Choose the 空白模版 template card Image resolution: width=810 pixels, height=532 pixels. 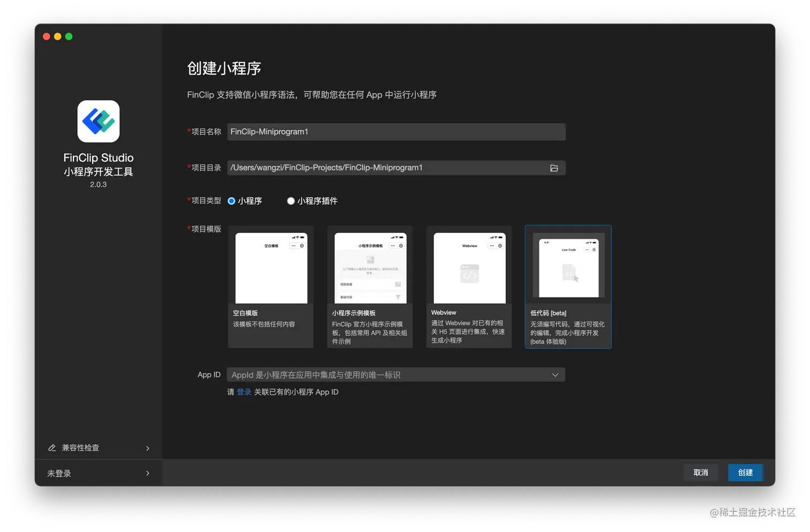point(271,287)
